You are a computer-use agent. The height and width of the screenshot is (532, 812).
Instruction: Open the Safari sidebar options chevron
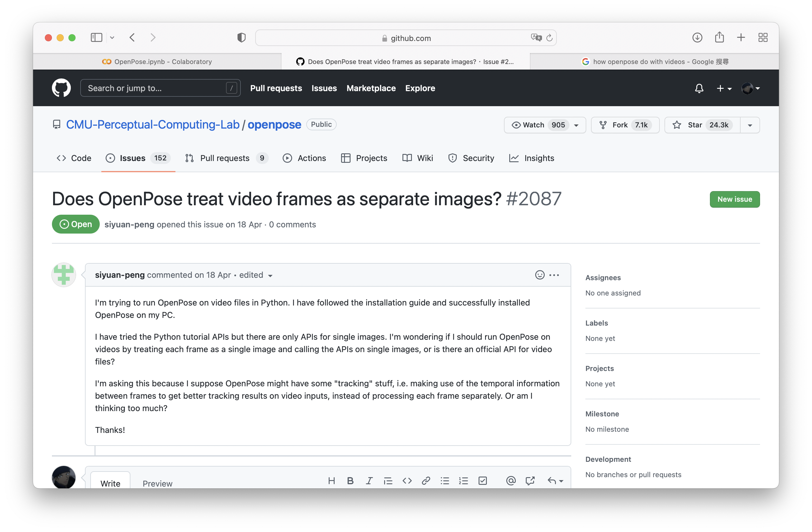click(112, 37)
